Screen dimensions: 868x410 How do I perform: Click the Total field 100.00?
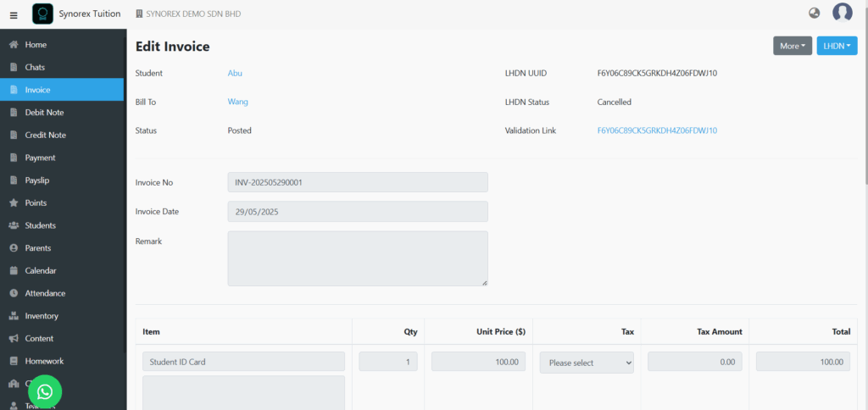click(x=803, y=362)
